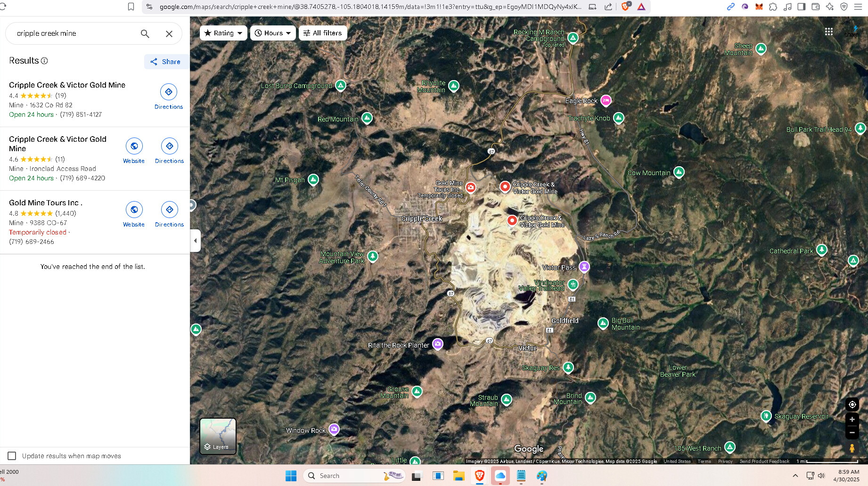Select the Skaguay Reservoir marker

pos(766,416)
